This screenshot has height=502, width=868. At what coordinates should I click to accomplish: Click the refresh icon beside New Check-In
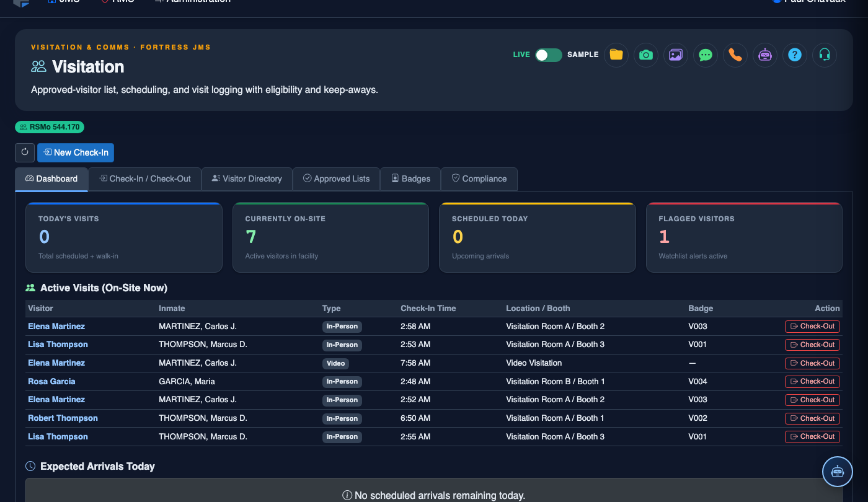[x=25, y=152]
